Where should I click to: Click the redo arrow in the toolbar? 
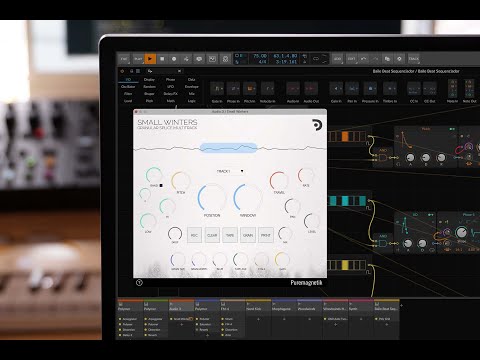tap(375, 59)
